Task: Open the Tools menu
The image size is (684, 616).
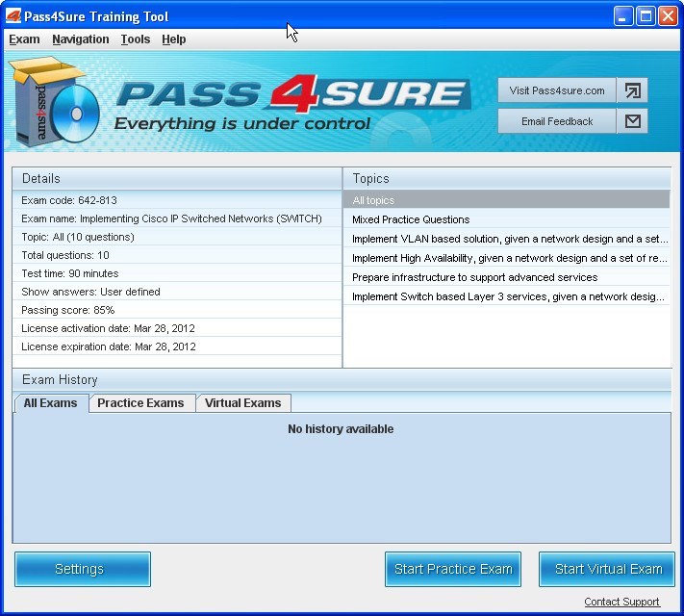Action: point(136,39)
